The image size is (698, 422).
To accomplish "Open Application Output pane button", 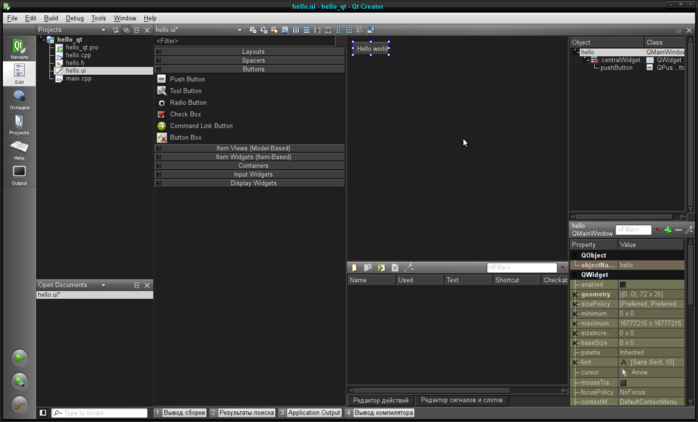I will point(310,413).
